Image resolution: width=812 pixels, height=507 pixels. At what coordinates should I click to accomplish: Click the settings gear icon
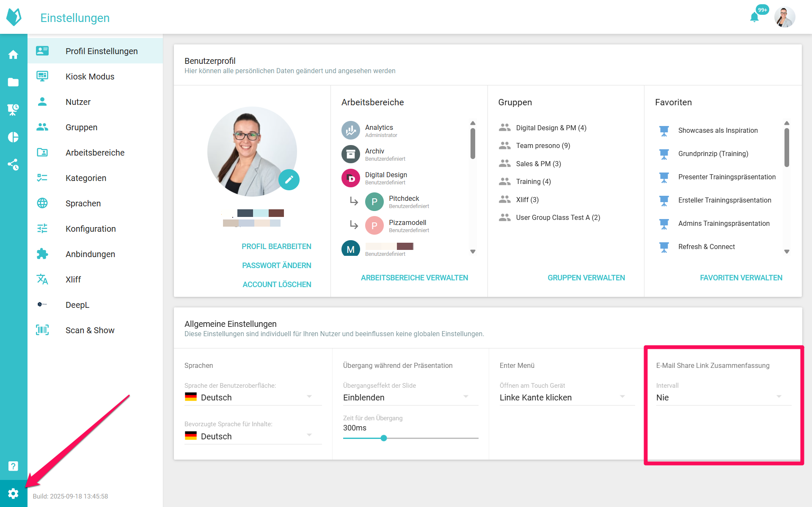[13, 493]
